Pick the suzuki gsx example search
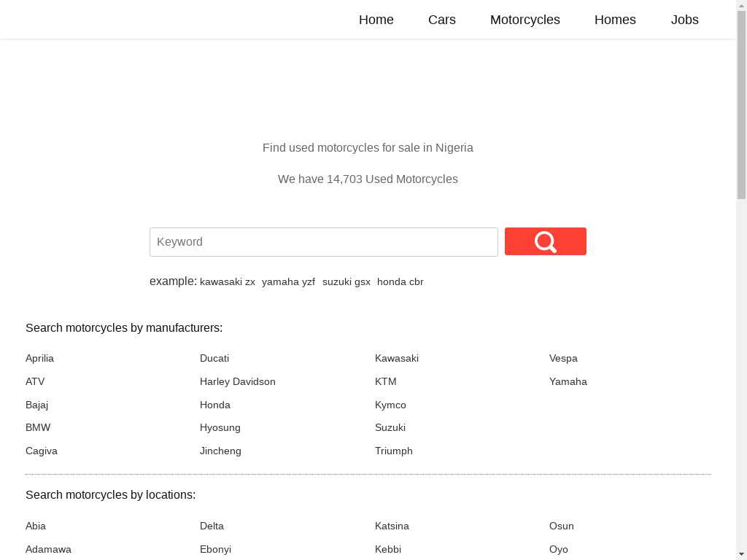This screenshot has width=747, height=560. click(x=347, y=282)
